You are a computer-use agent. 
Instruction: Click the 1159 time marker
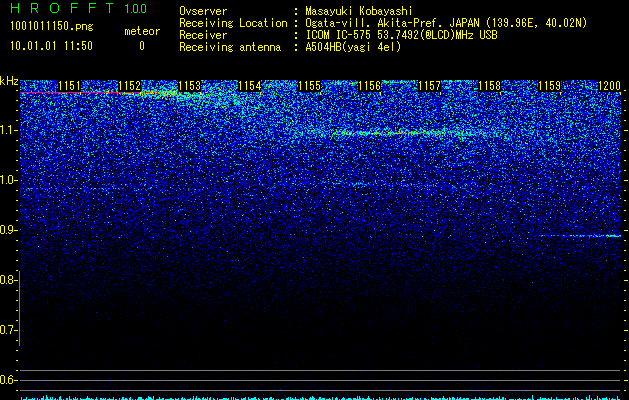coord(549,86)
